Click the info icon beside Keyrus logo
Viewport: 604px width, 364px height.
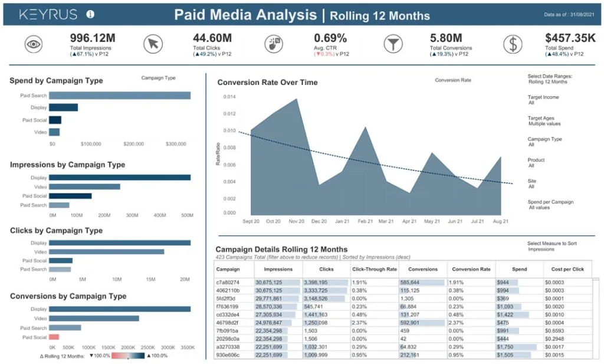[90, 14]
